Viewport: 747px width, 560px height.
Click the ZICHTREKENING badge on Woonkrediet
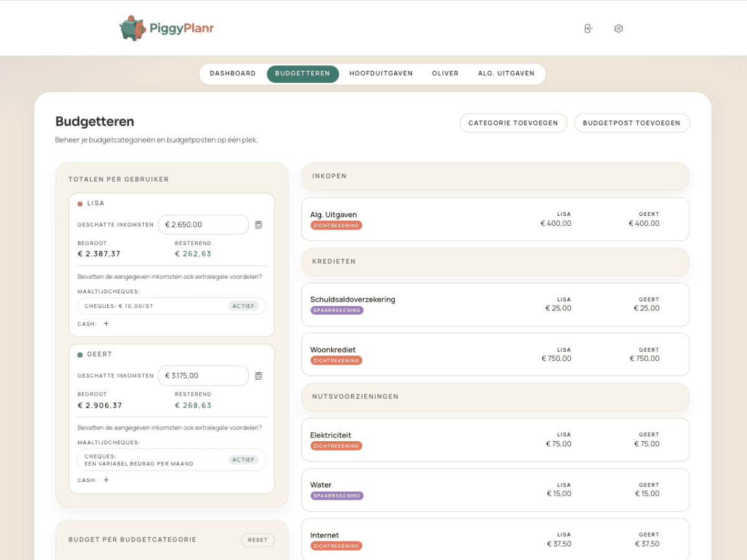337,360
